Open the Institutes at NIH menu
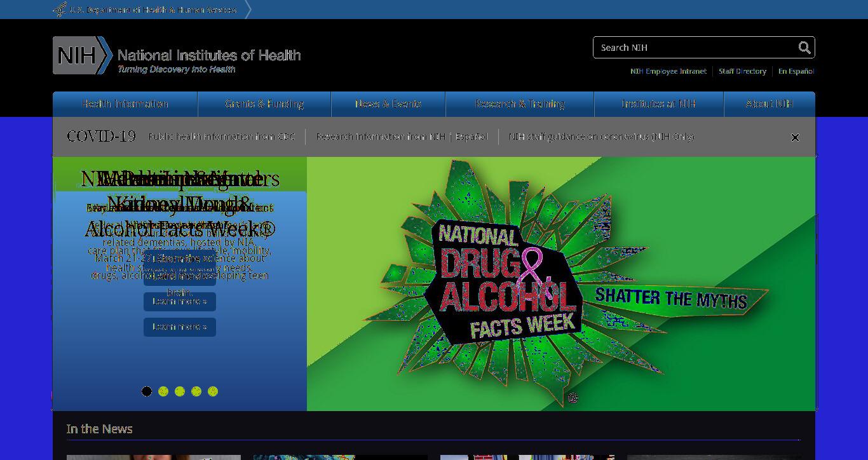The height and width of the screenshot is (460, 868). pyautogui.click(x=659, y=104)
